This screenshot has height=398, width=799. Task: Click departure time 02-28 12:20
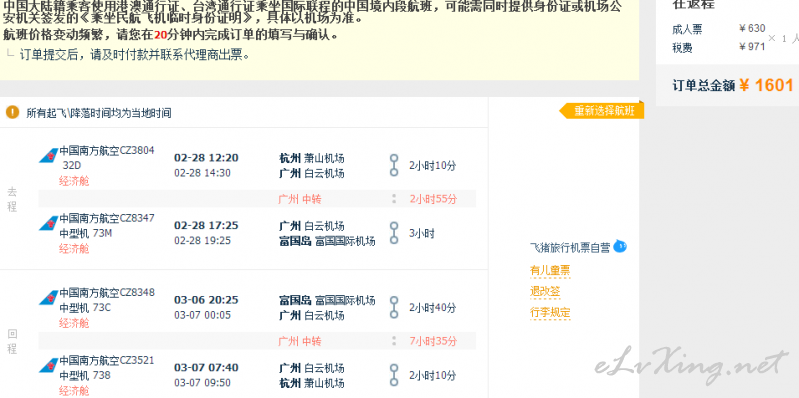[206, 158]
